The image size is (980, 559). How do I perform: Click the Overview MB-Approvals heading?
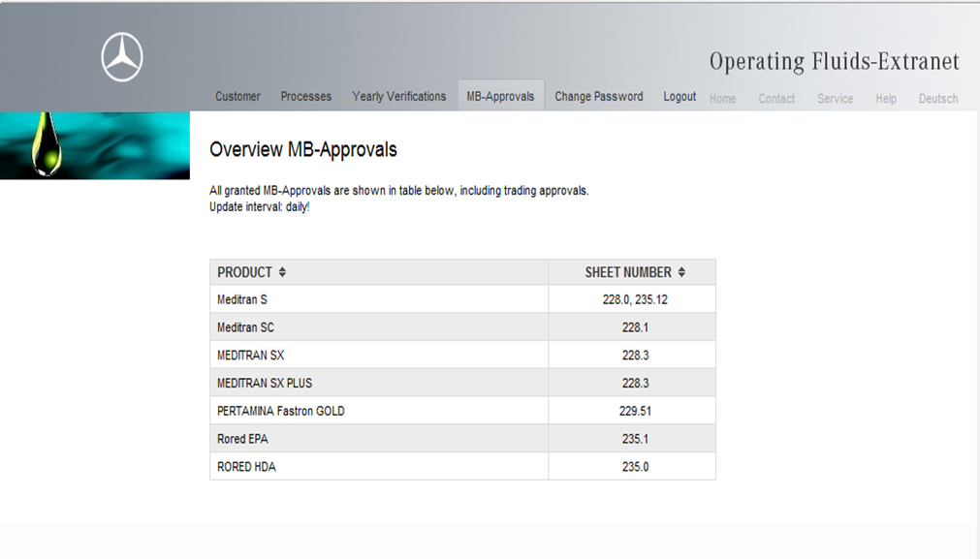[x=303, y=150]
